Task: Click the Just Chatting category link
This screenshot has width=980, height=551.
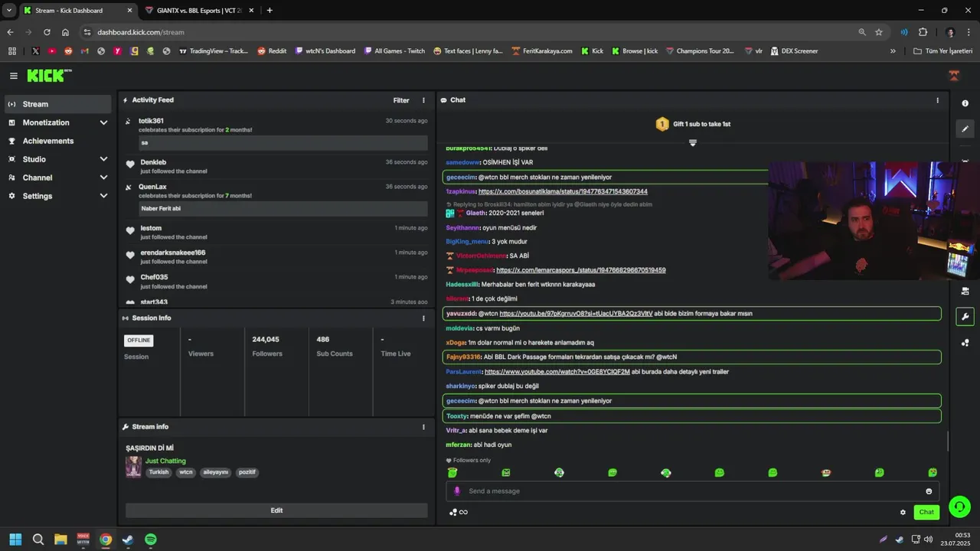Action: point(165,461)
